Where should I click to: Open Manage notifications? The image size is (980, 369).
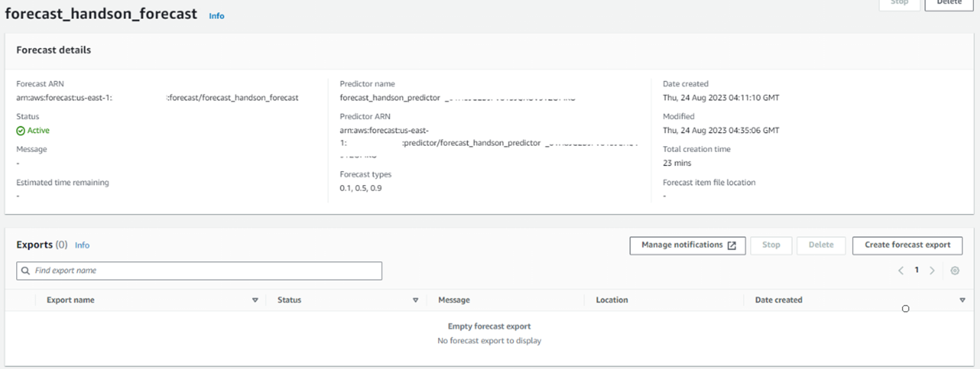[x=687, y=245]
